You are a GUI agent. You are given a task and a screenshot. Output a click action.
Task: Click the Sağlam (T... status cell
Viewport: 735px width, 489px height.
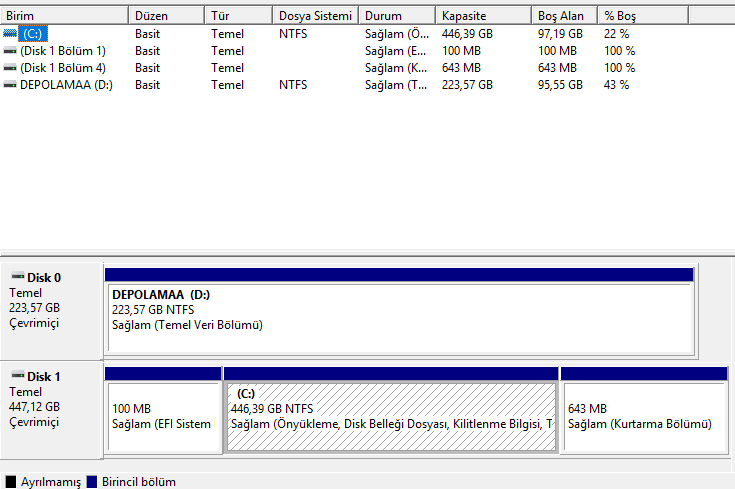click(396, 85)
